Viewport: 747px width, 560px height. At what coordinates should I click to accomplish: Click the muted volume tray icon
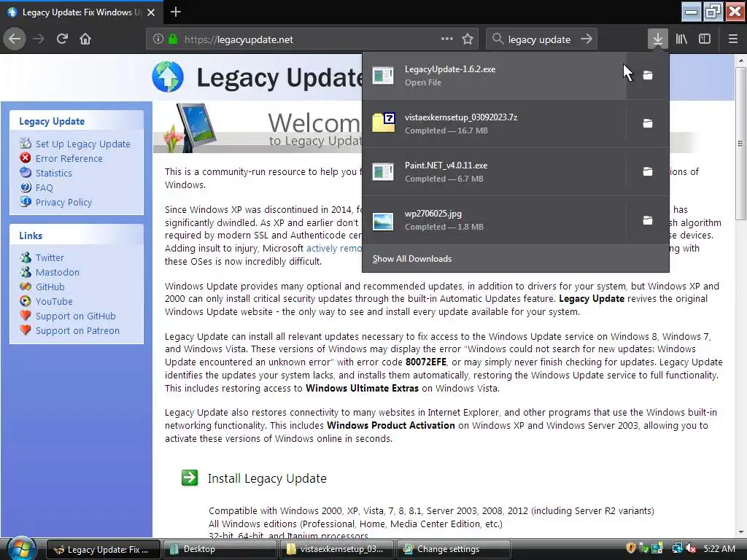click(x=692, y=548)
